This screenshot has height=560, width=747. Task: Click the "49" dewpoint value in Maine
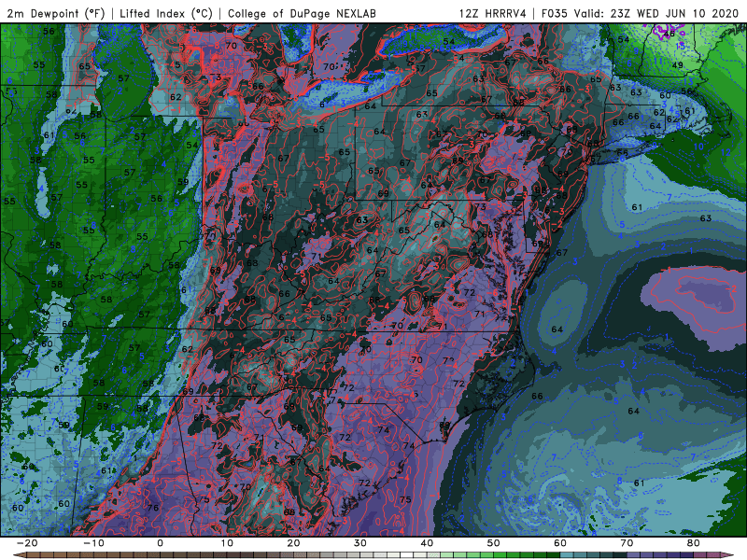[x=678, y=65]
